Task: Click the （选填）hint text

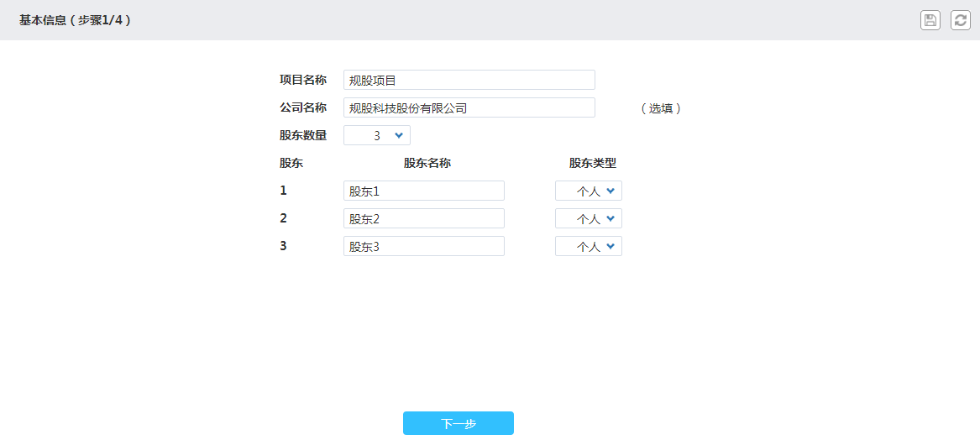Action: point(661,108)
